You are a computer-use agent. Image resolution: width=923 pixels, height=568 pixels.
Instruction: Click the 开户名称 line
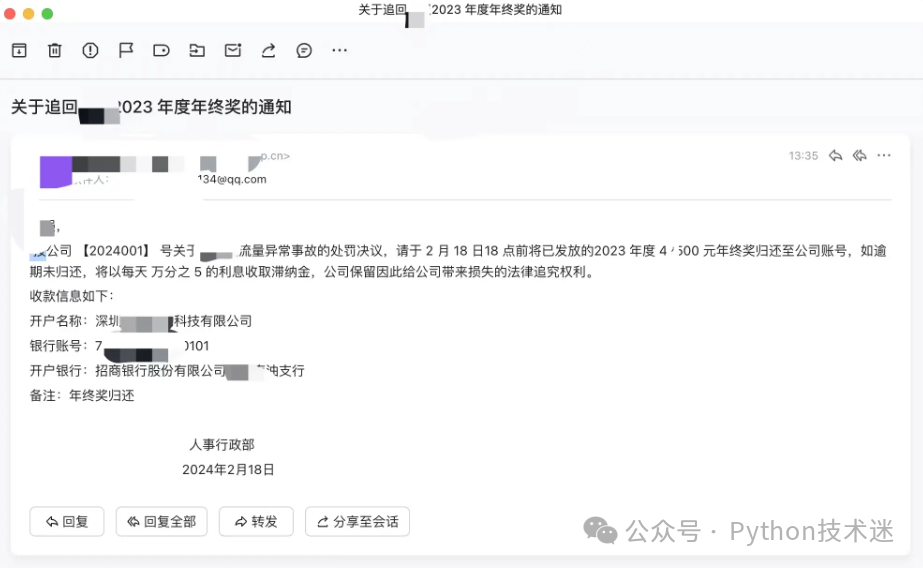coord(141,321)
